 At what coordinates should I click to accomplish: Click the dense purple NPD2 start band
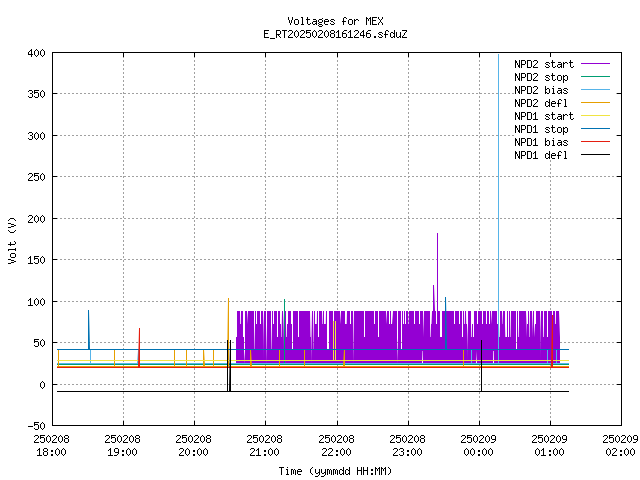click(x=398, y=336)
